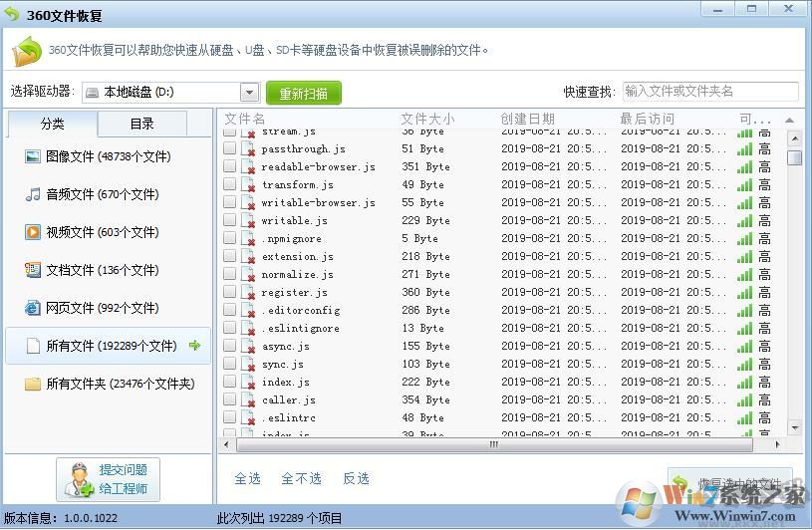This screenshot has width=812, height=530.
Task: Click the 重新扫描 rescan button
Action: [x=304, y=94]
